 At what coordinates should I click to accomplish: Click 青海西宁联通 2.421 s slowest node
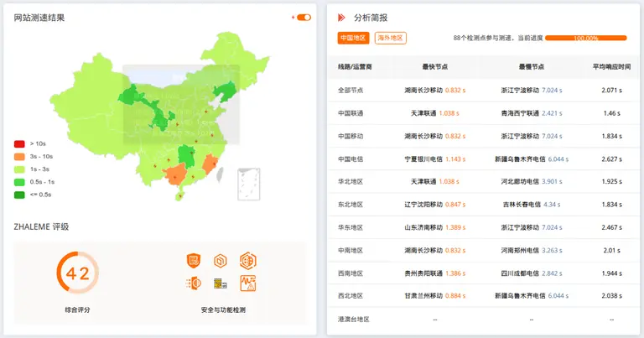pos(532,113)
